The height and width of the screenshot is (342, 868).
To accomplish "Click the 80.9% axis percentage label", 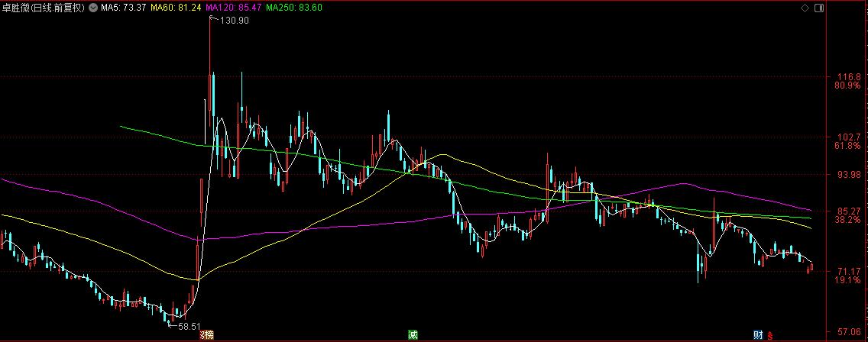I will (848, 85).
